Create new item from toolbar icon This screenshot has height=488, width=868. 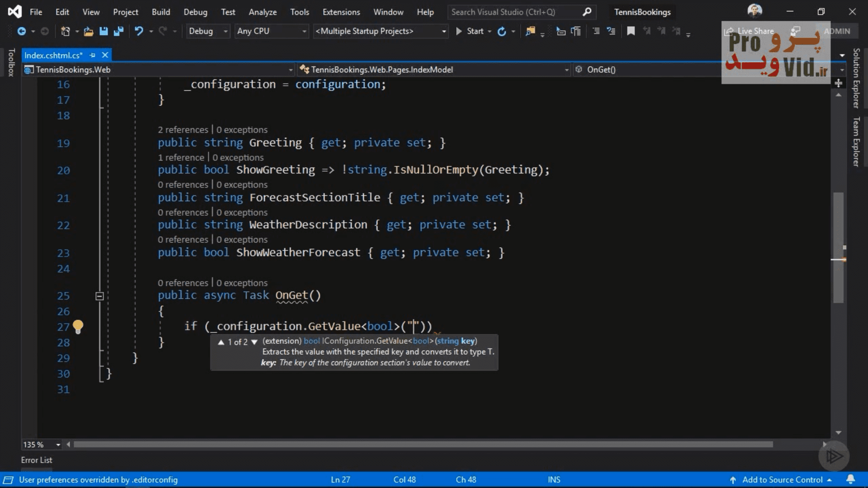65,31
